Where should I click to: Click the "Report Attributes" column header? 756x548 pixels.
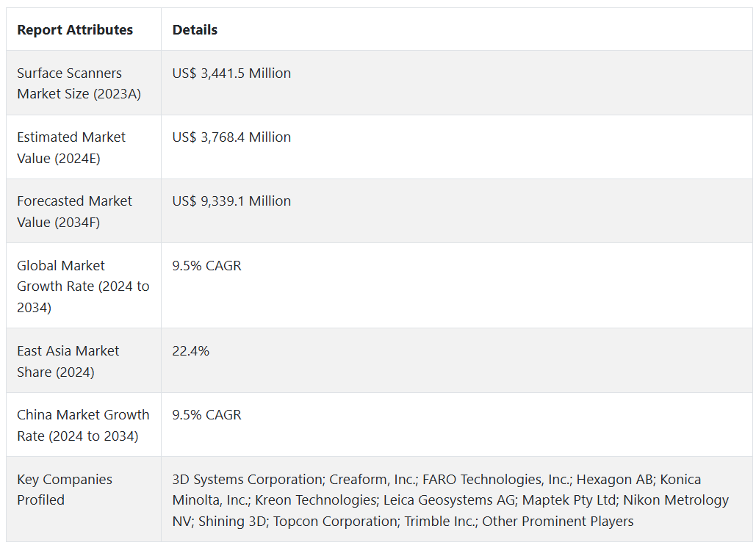click(x=75, y=30)
